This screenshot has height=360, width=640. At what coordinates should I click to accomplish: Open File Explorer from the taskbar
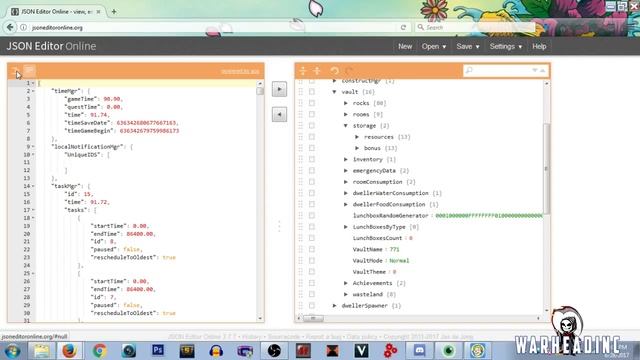[41, 350]
